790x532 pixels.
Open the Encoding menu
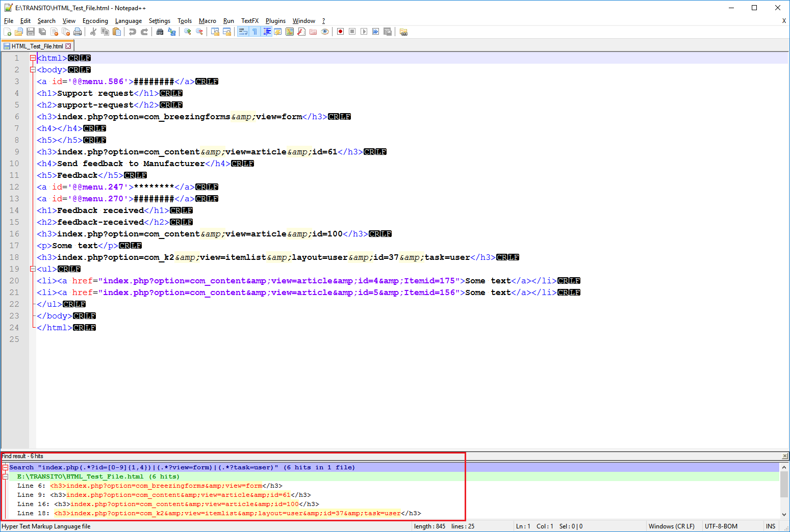pos(95,21)
